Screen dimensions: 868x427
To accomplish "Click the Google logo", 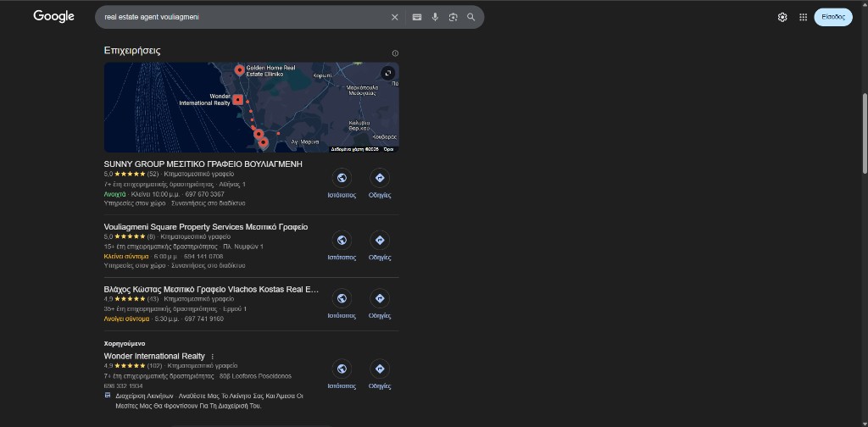I will coord(53,17).
